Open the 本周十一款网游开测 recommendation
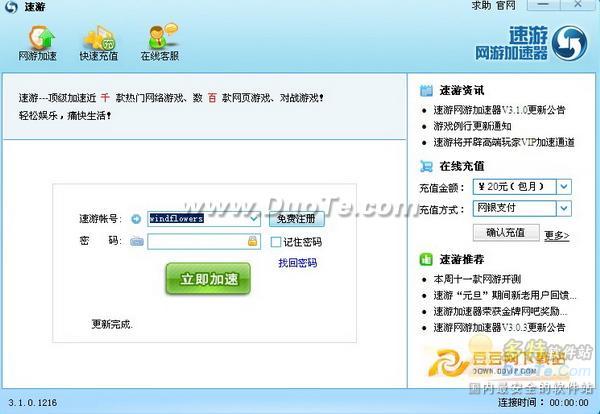Screen dimensions: 600x414 [478, 279]
